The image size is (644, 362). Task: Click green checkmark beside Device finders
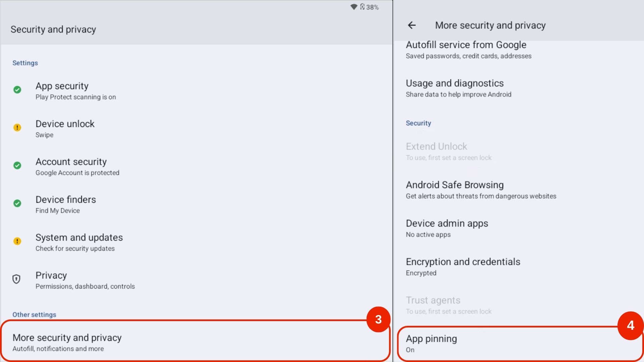tap(17, 203)
